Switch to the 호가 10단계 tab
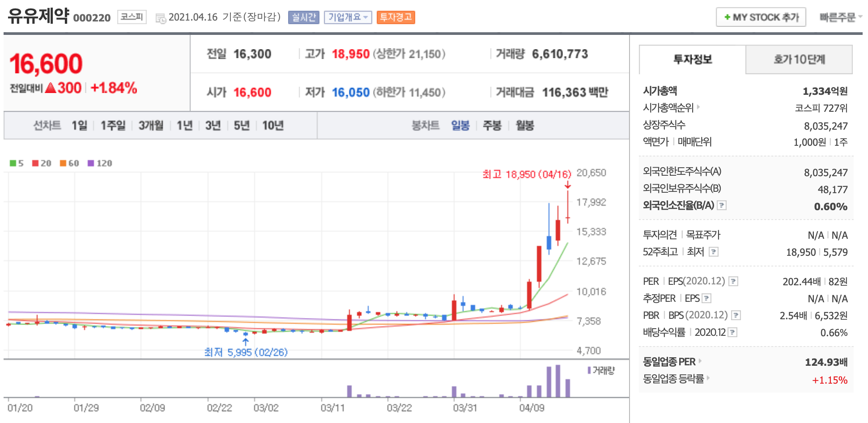This screenshot has width=868, height=423. 799,59
